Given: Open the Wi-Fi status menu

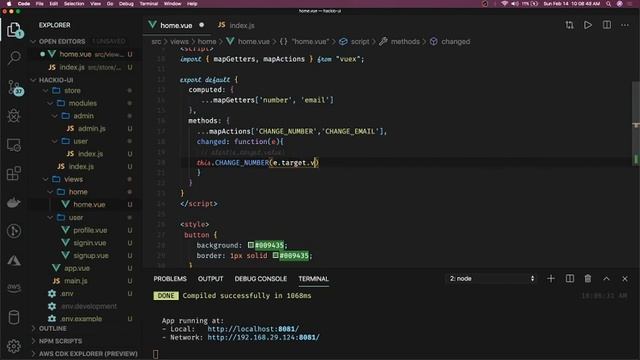Looking at the screenshot, I should (505, 4).
